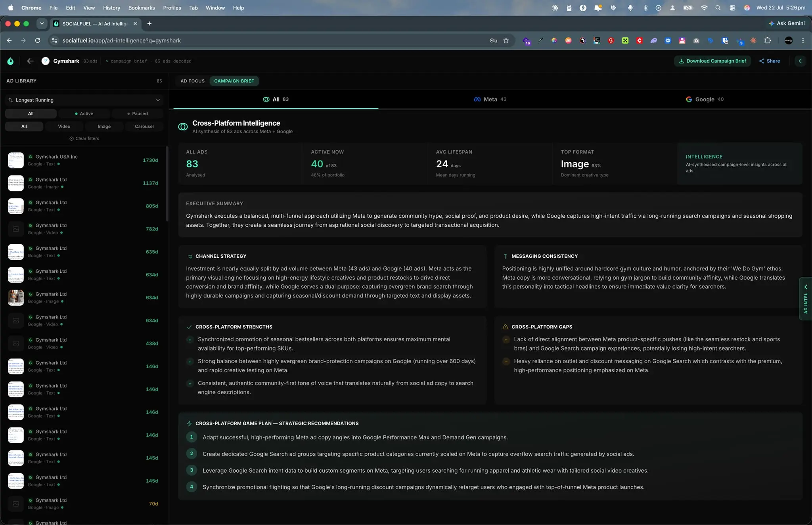This screenshot has width=812, height=525.
Task: View site information icon in address bar
Action: pyautogui.click(x=55, y=40)
